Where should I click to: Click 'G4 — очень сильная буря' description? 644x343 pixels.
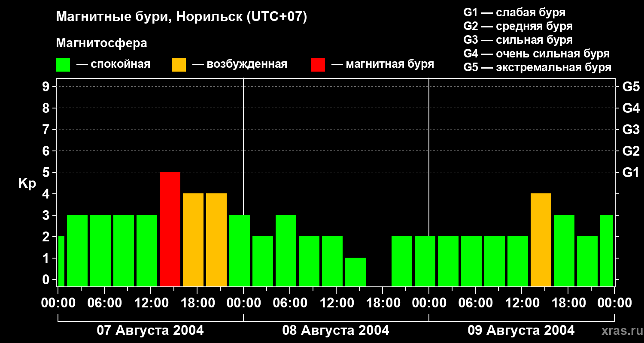[x=537, y=54]
